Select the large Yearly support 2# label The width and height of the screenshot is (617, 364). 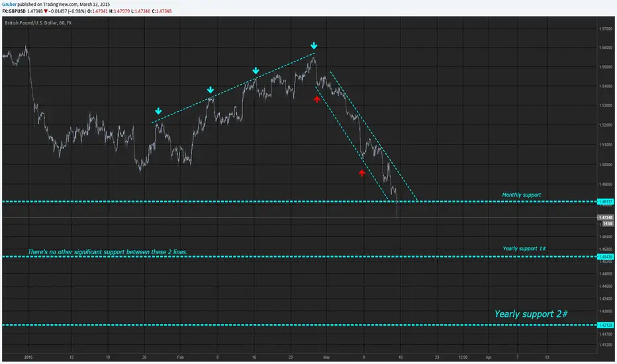click(531, 314)
